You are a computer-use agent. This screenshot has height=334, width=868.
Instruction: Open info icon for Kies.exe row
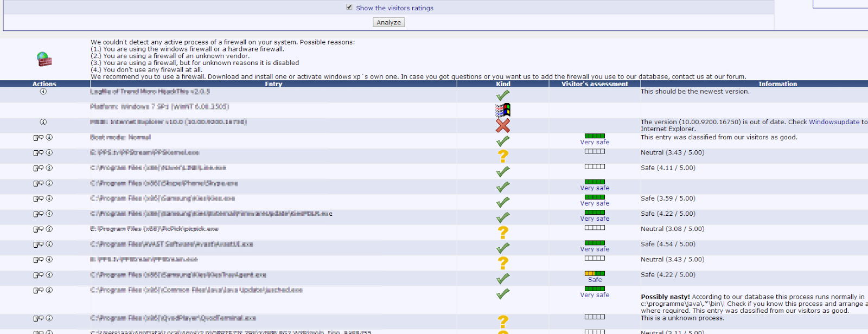click(49, 199)
